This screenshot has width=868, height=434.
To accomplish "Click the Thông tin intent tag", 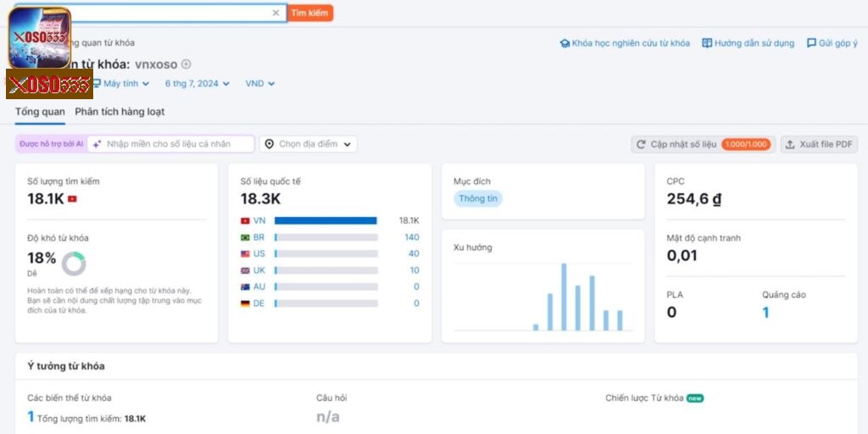I will pyautogui.click(x=478, y=198).
